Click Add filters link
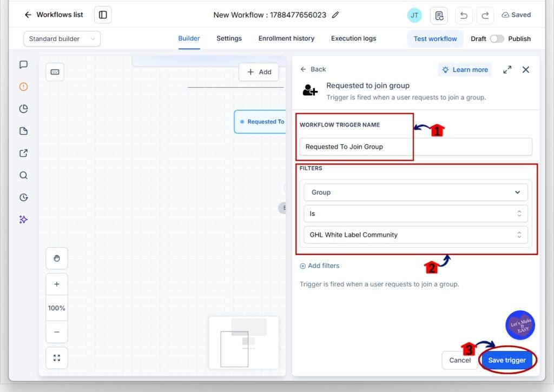 point(319,266)
